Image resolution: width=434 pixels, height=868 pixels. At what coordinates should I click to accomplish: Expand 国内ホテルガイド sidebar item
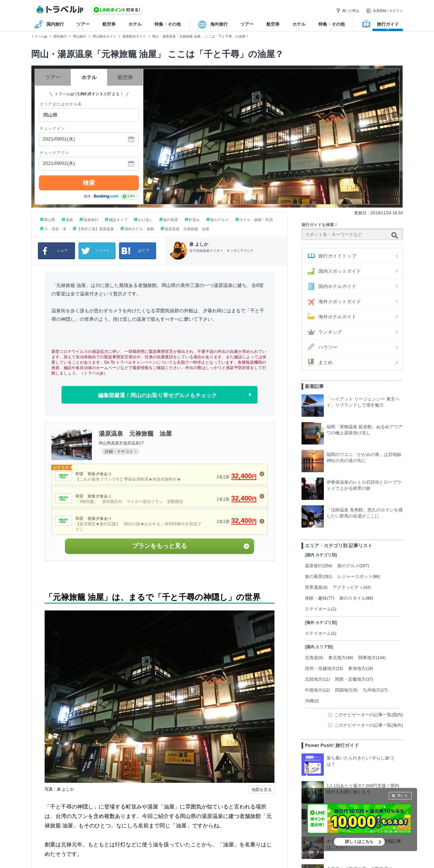coord(352,287)
